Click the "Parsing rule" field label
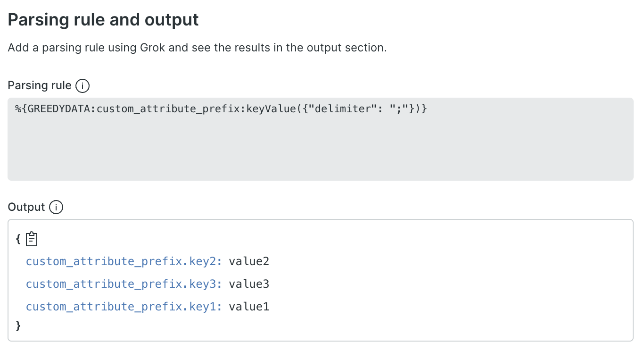The image size is (644, 351). (40, 86)
